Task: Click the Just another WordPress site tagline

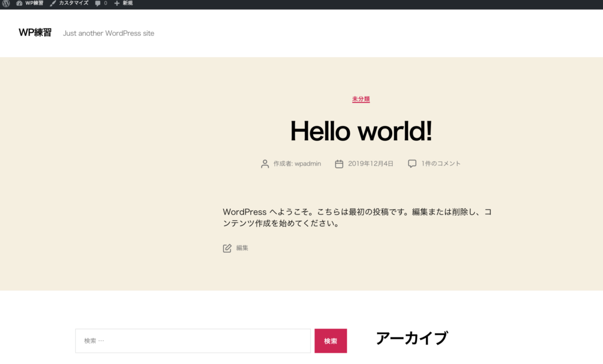Action: click(108, 34)
